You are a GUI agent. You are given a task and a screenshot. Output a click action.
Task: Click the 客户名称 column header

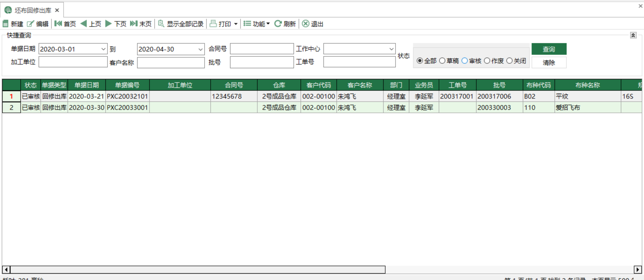(x=360, y=85)
